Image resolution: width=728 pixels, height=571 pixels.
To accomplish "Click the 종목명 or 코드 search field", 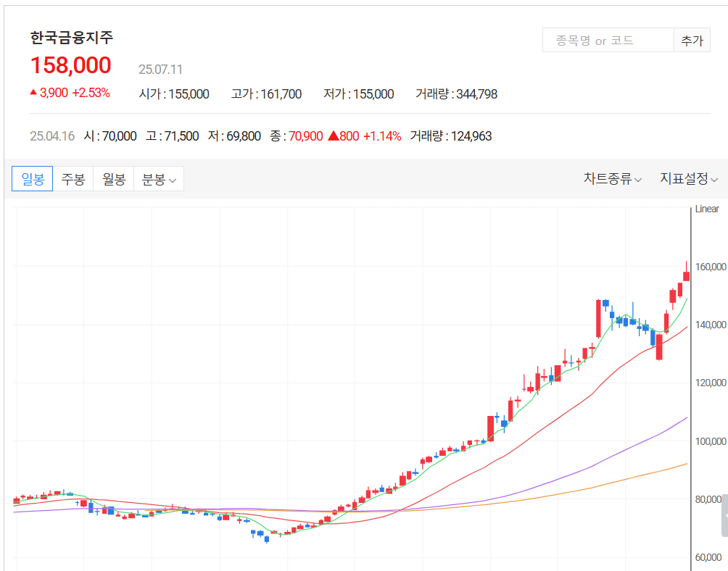I will [608, 41].
